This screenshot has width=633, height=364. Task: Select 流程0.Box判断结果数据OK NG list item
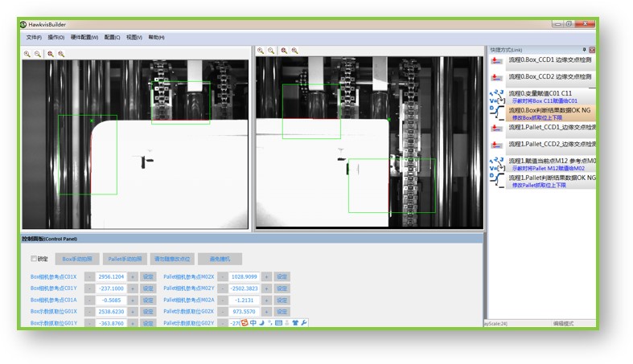point(552,110)
